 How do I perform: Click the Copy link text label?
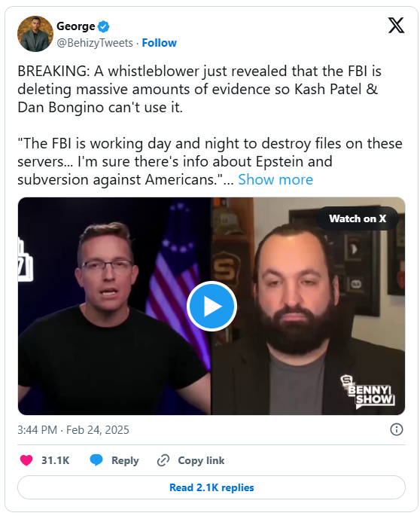(201, 460)
